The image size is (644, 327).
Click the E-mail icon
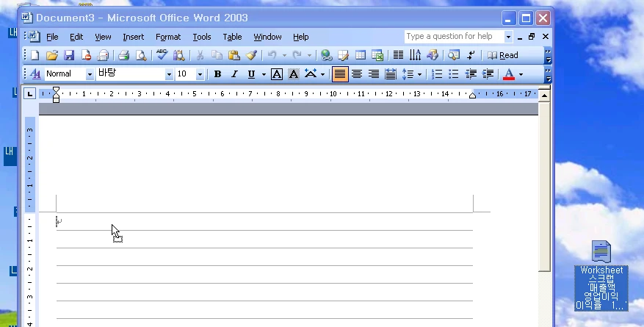pyautogui.click(x=103, y=55)
